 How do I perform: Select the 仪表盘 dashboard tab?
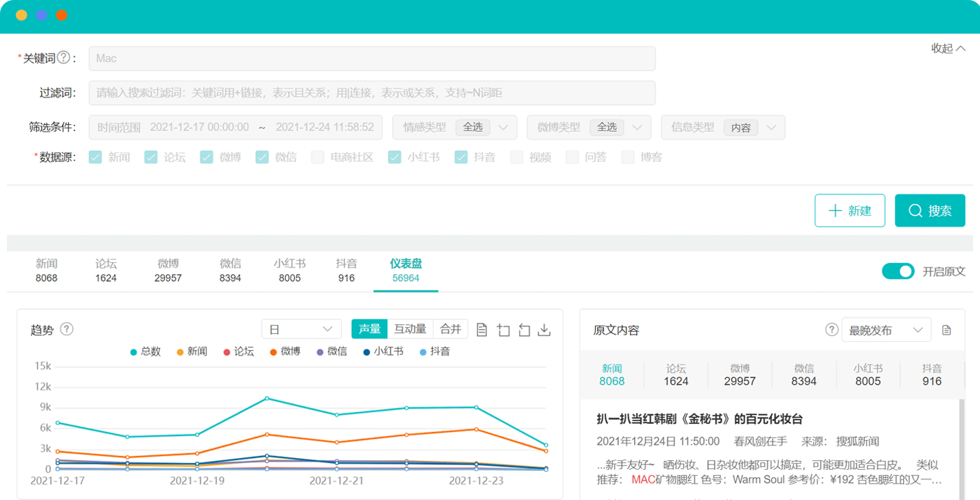406,271
